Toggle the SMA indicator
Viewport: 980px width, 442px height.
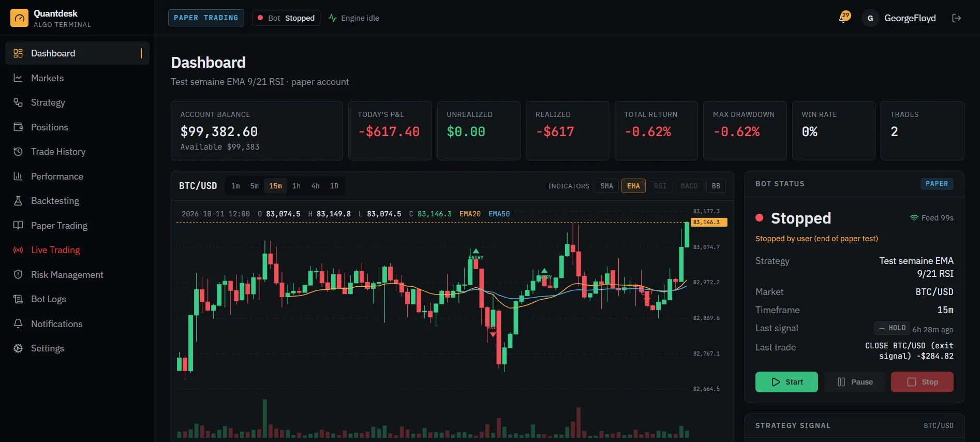point(606,186)
